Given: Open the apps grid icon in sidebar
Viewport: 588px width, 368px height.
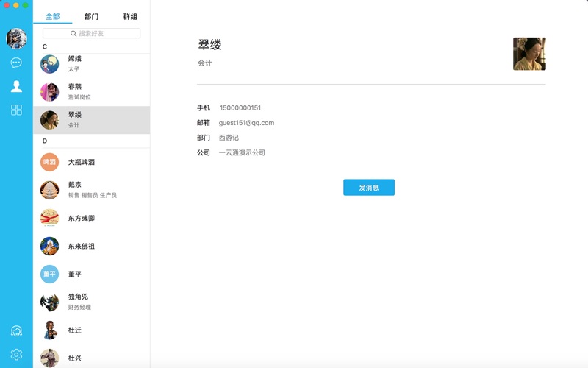Looking at the screenshot, I should [x=16, y=110].
